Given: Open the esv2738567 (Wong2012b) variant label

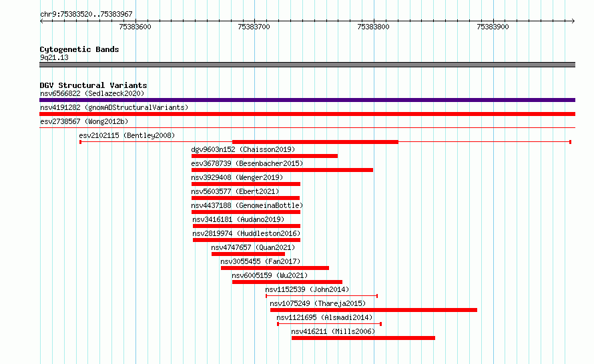Looking at the screenshot, I should pos(84,121).
